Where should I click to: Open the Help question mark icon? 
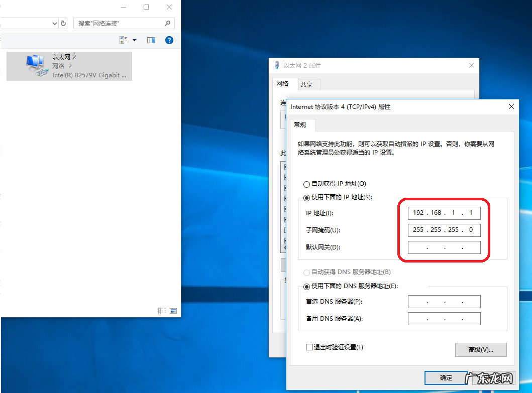coord(169,40)
